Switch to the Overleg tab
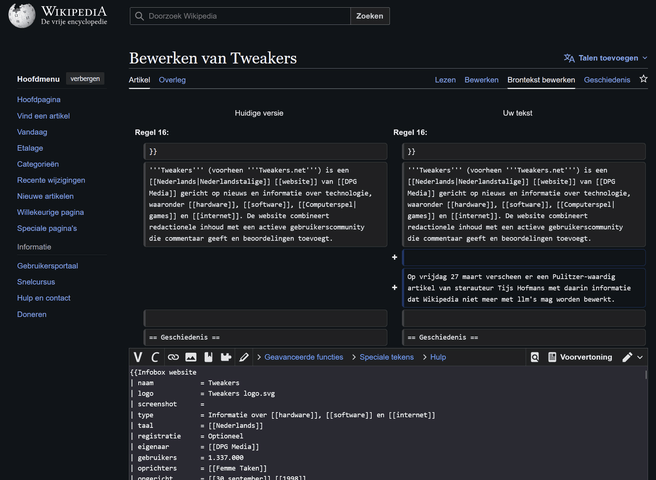 pyautogui.click(x=172, y=80)
